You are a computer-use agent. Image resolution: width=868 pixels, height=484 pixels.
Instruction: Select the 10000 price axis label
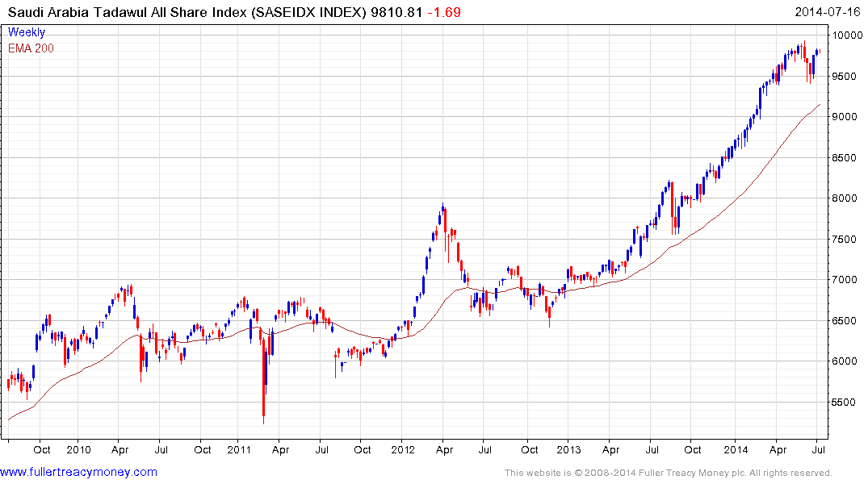coord(847,35)
